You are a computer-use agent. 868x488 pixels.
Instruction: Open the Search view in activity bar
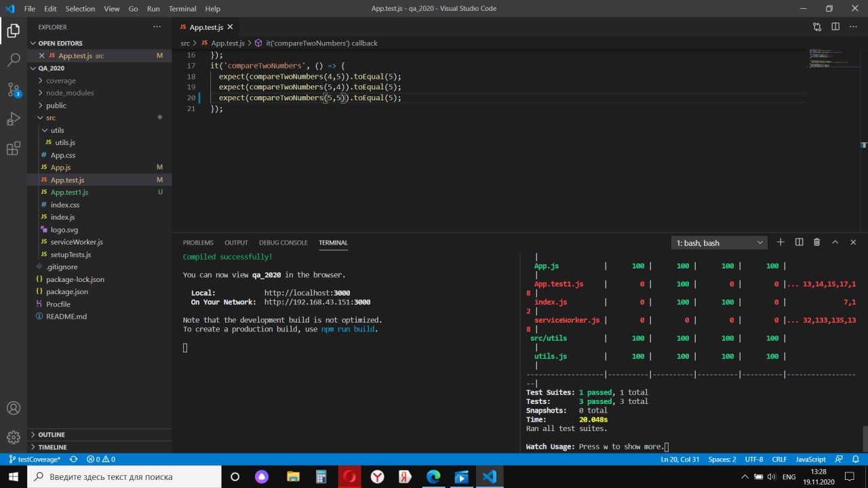click(x=13, y=60)
